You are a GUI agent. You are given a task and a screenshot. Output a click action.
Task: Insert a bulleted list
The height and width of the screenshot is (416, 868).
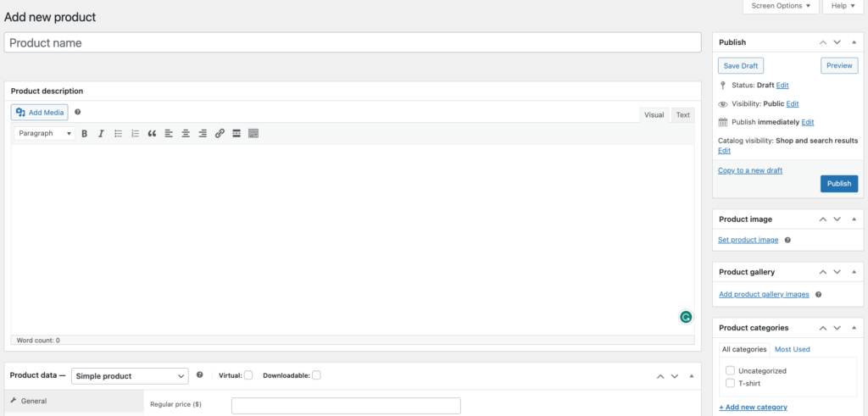118,133
